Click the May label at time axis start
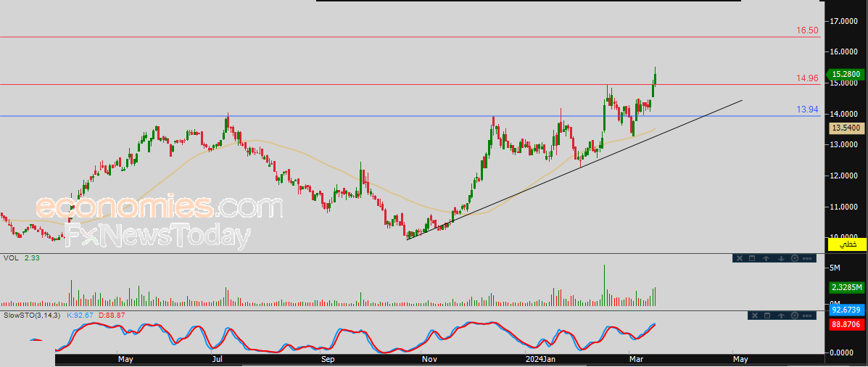This screenshot has height=367, width=868. 125,360
